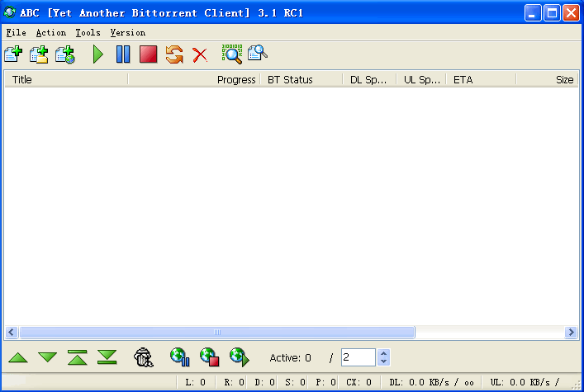Move torrent down with green arrow
Image resolution: width=584 pixels, height=392 pixels.
[48, 357]
